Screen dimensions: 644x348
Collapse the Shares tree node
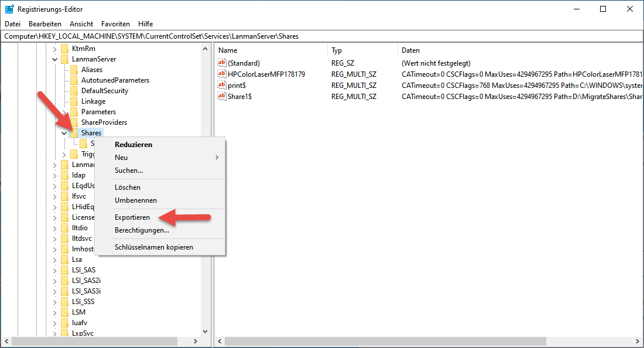(x=64, y=133)
